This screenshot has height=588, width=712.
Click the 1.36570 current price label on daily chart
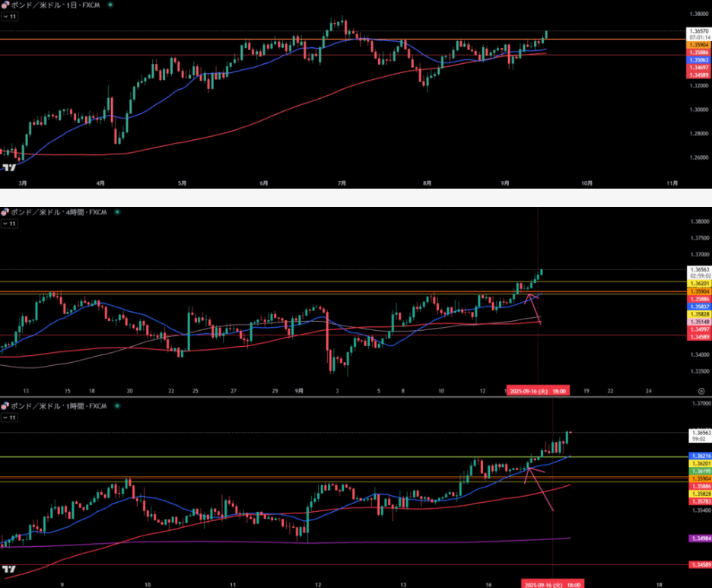click(699, 30)
